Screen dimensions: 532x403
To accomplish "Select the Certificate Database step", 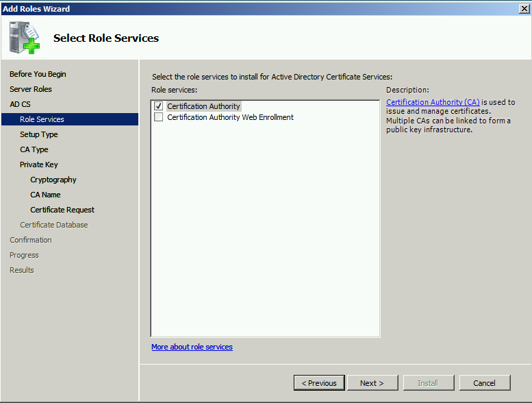I will 53,225.
